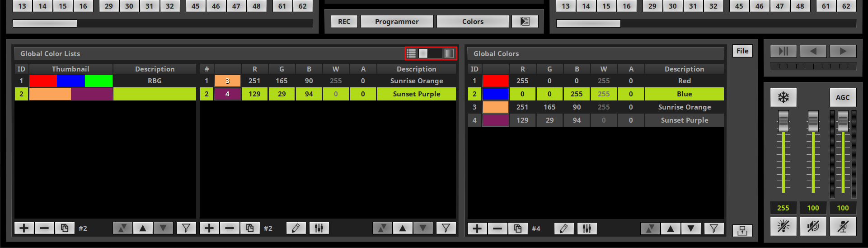Click the export icon below File button

coord(742,231)
